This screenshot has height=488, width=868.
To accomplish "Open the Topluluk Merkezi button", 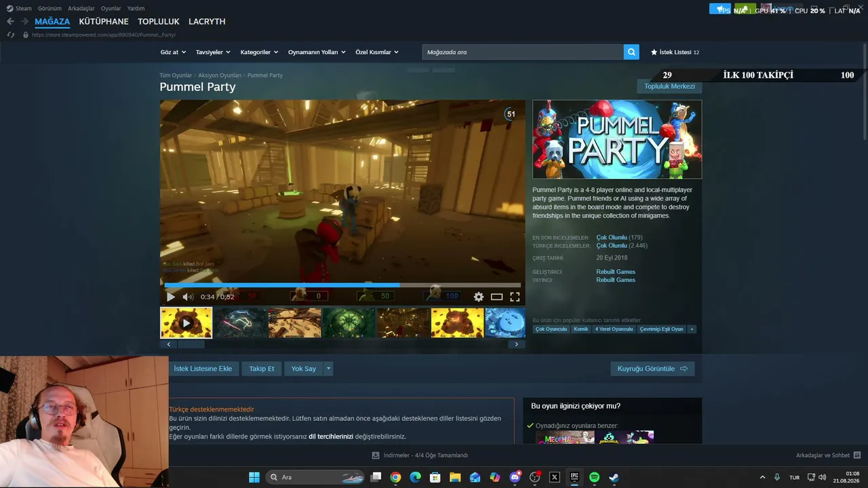I will (669, 86).
